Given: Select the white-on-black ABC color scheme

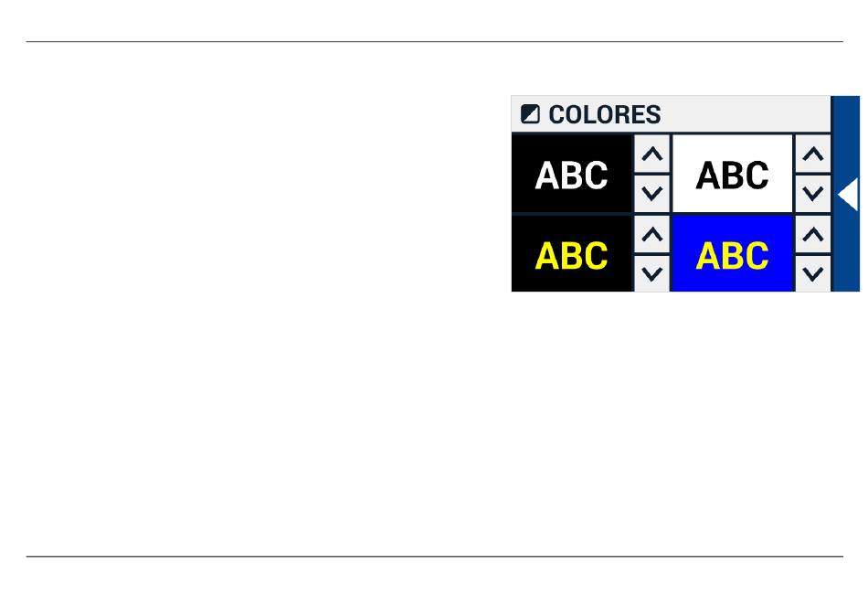Looking at the screenshot, I should tap(572, 174).
